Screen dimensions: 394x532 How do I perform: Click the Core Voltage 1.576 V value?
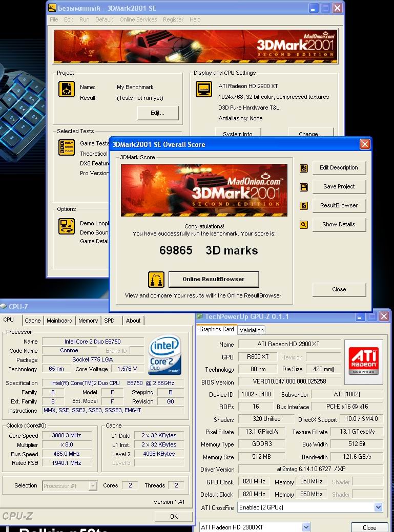click(x=127, y=369)
